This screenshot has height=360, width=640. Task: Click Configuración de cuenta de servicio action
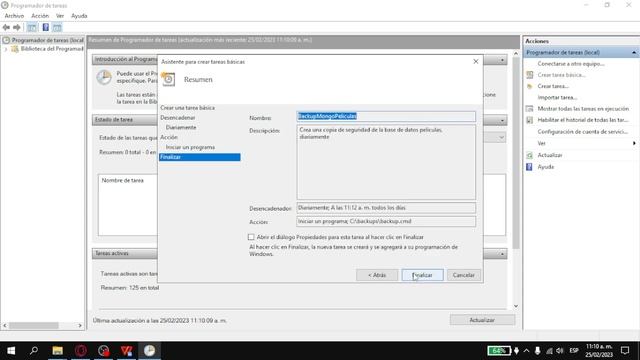582,131
